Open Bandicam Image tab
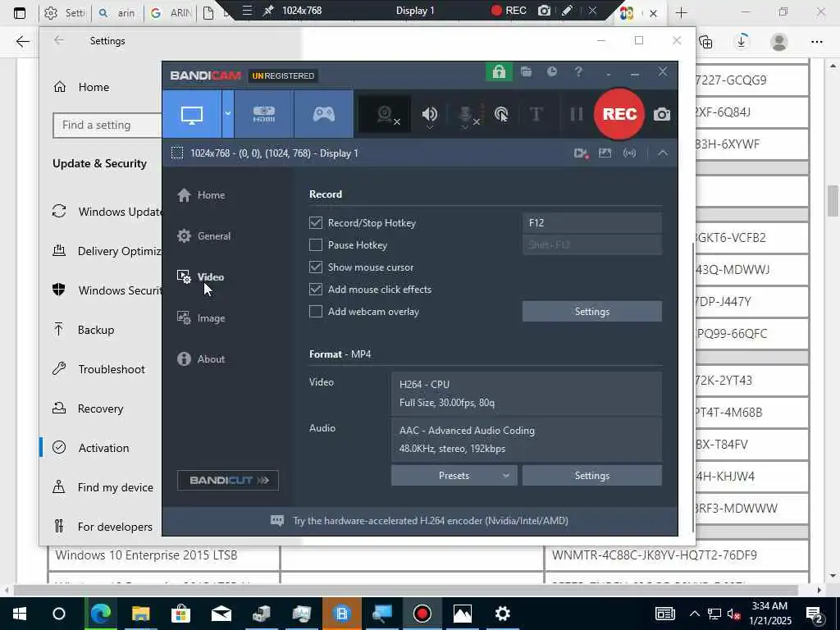 (x=201, y=318)
